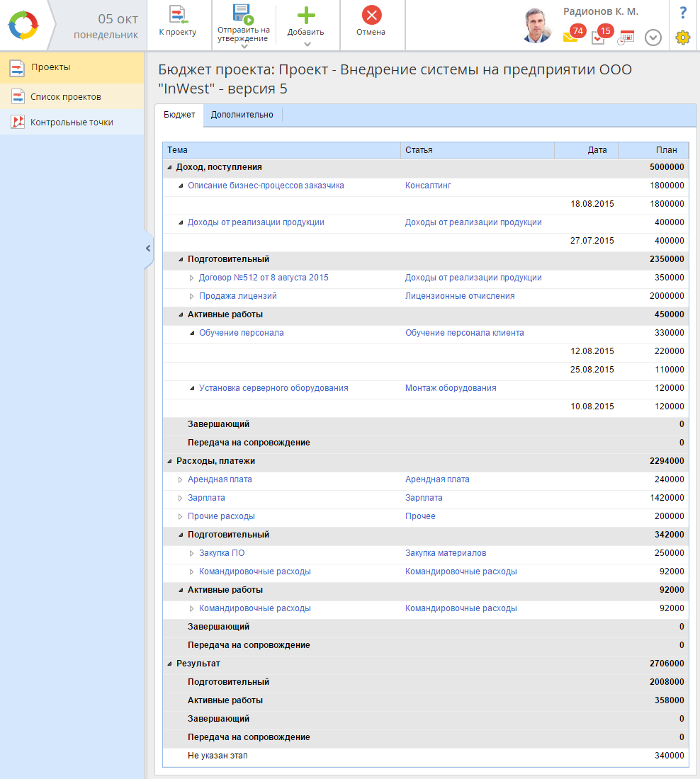Open tasks icon with 15 badge

pos(598,38)
